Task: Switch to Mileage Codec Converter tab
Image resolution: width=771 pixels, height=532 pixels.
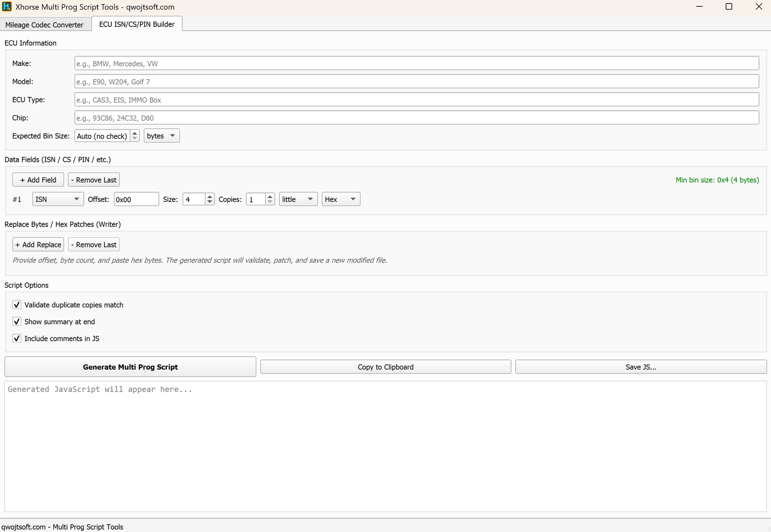Action: (44, 25)
